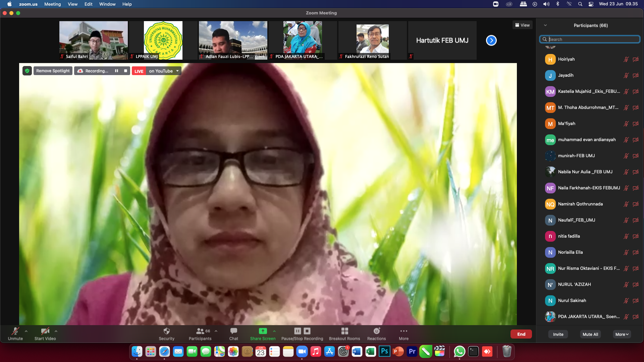Viewport: 644px width, 362px height.
Task: Expand video options arrow next to Start Video
Action: click(x=56, y=331)
